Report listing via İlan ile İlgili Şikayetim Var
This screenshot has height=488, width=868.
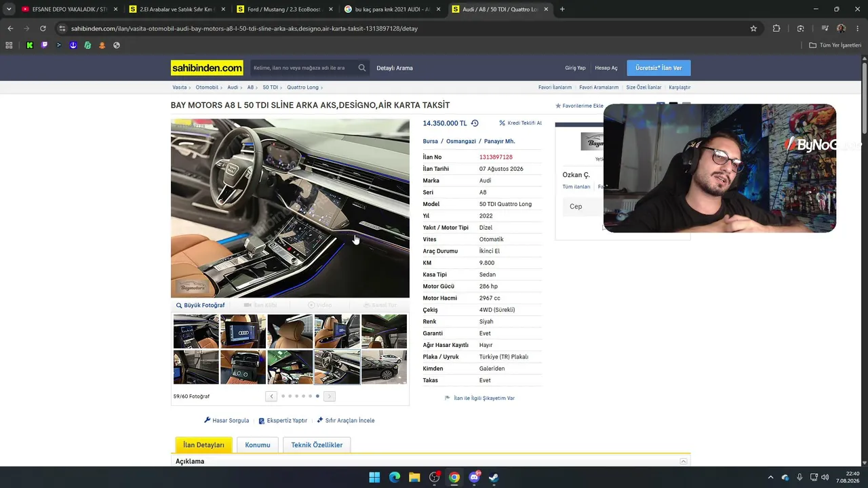(479, 399)
